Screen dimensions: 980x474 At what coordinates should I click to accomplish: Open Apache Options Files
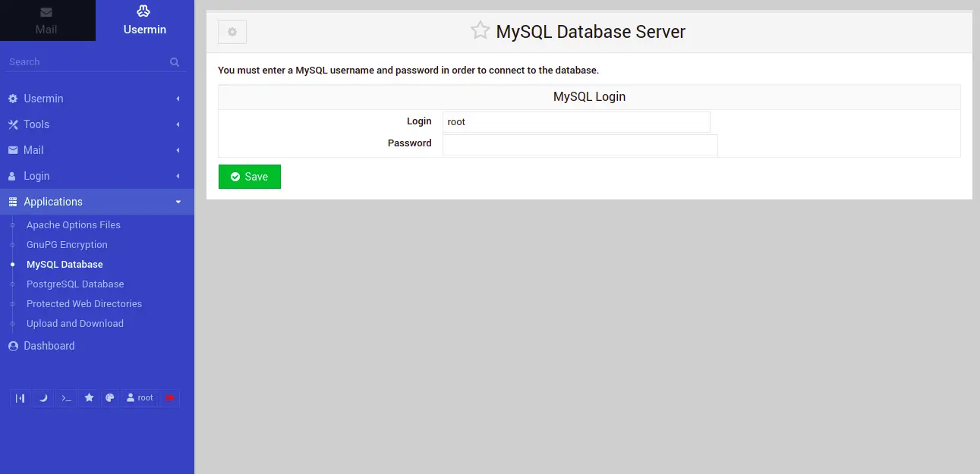pos(74,225)
